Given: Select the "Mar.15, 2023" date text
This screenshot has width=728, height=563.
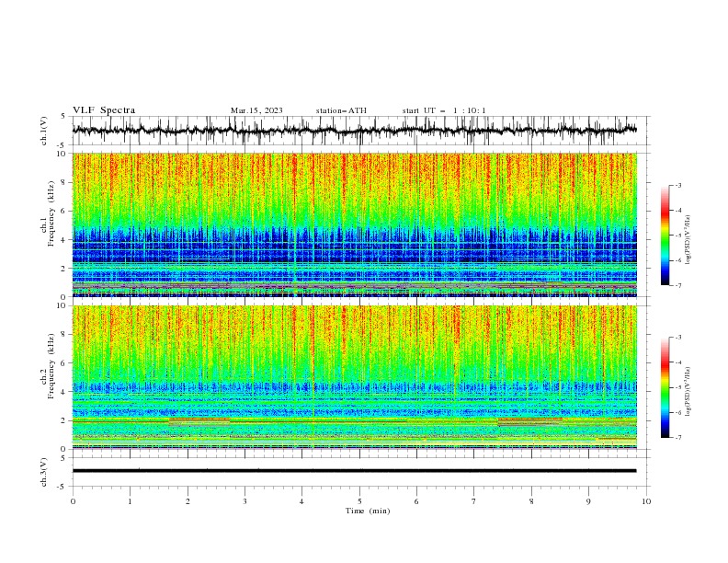Looking at the screenshot, I should point(256,110).
